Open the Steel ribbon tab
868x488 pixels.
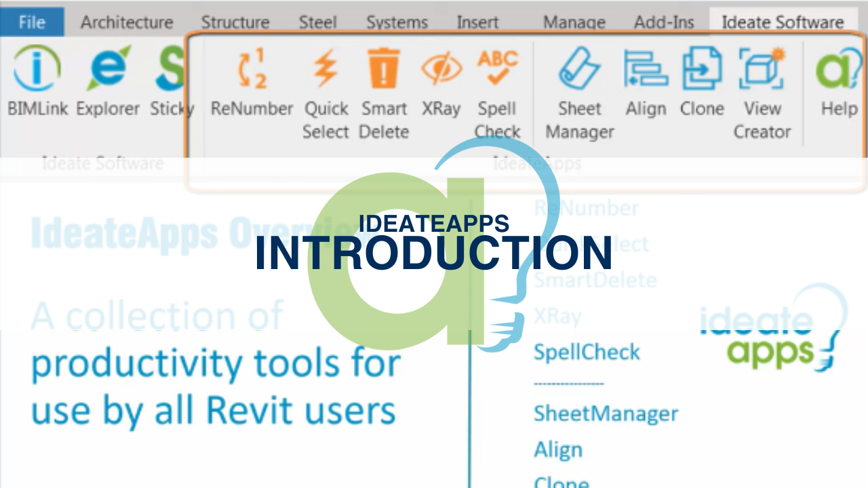317,22
